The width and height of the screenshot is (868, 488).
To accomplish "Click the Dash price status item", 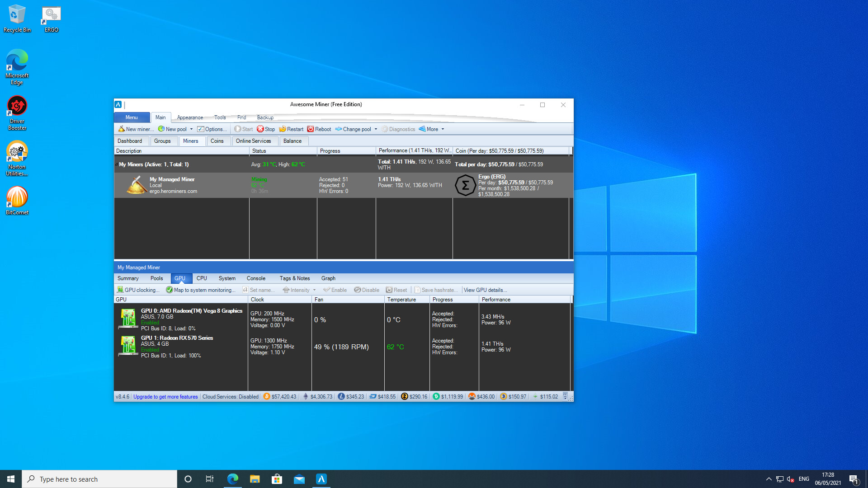I will 382,397.
